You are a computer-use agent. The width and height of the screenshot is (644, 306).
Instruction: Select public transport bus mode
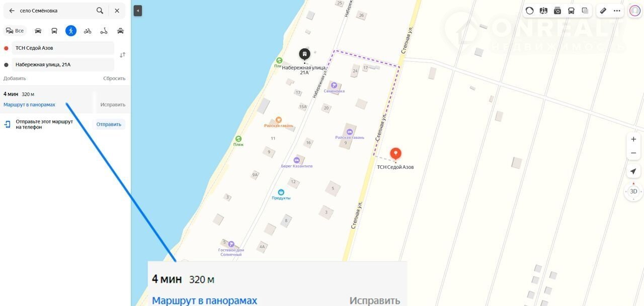(54, 31)
